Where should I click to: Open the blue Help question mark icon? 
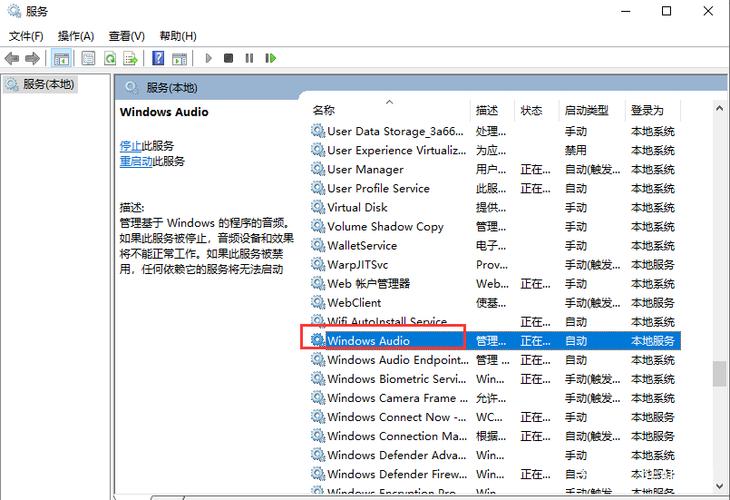158,59
